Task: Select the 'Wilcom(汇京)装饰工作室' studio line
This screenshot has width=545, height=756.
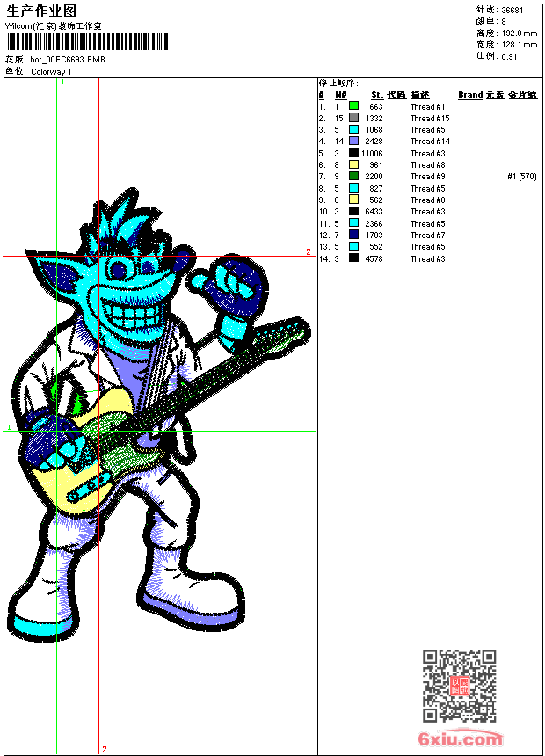Action: tap(54, 26)
